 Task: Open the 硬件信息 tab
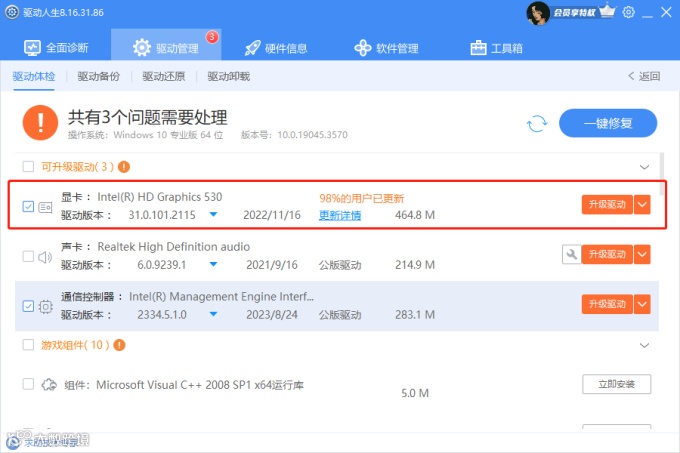click(x=276, y=48)
